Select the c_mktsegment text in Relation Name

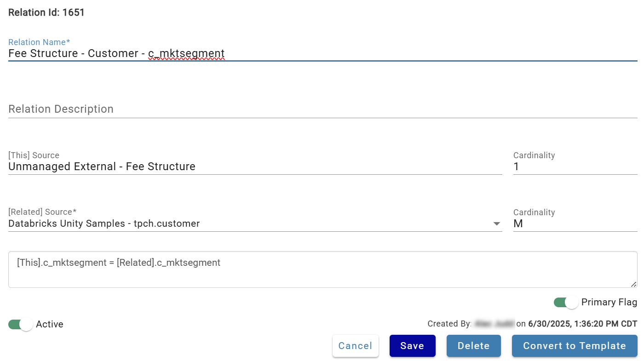pyautogui.click(x=186, y=53)
